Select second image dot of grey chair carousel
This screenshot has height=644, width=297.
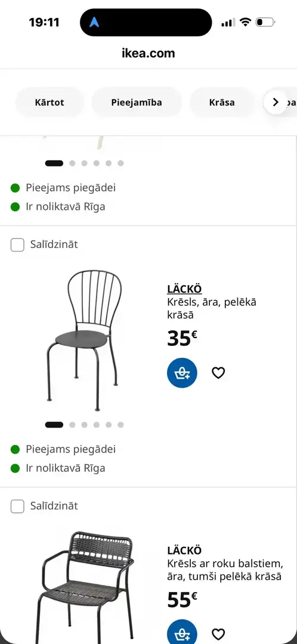coord(72,425)
